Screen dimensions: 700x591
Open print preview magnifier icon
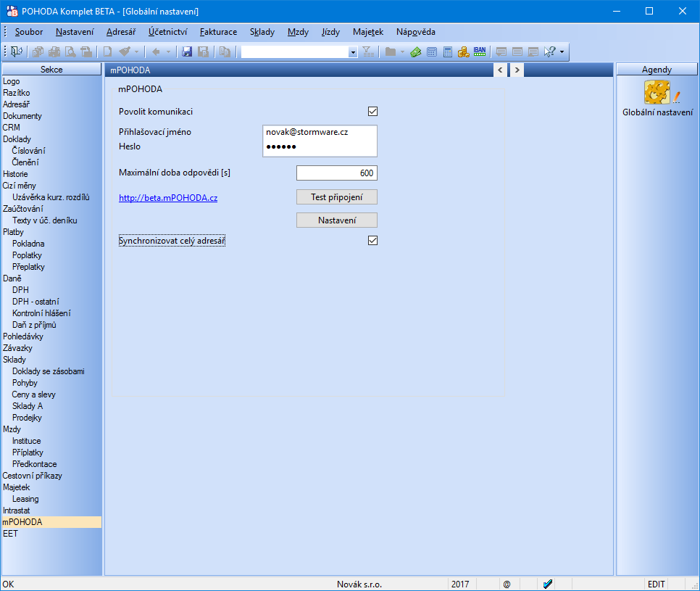pyautogui.click(x=70, y=51)
